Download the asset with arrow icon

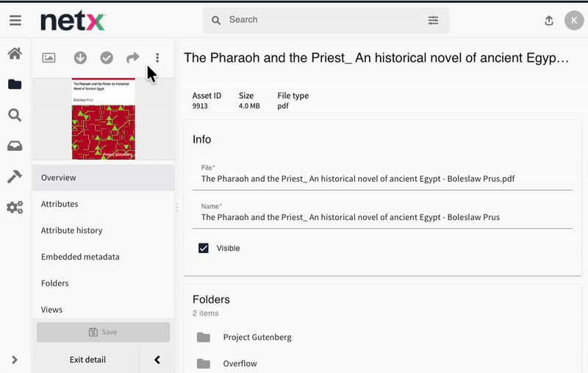pos(80,58)
